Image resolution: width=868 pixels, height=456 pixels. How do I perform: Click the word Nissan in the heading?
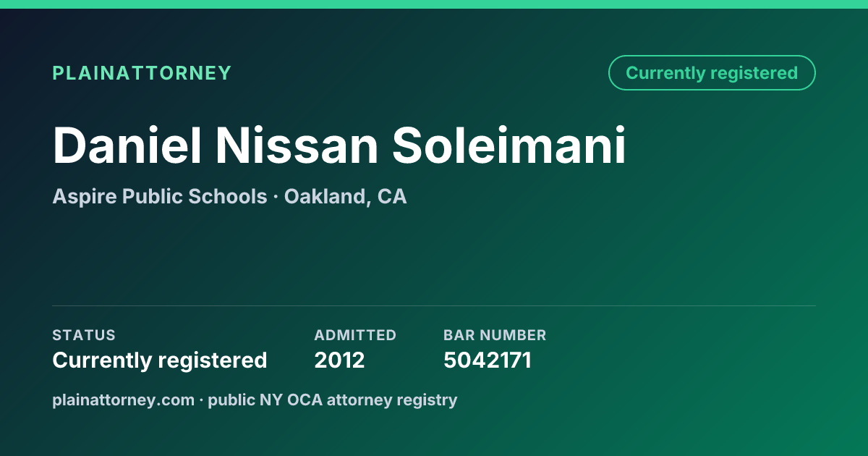pos(297,145)
